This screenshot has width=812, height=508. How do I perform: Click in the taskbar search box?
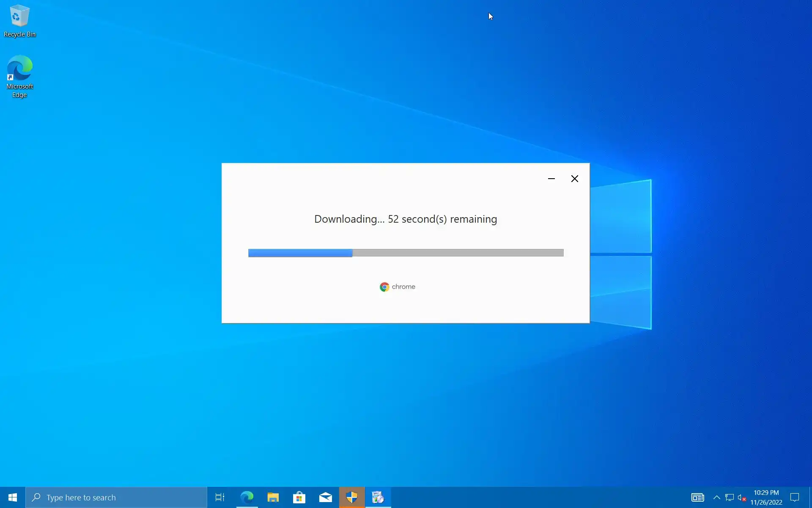coord(116,497)
